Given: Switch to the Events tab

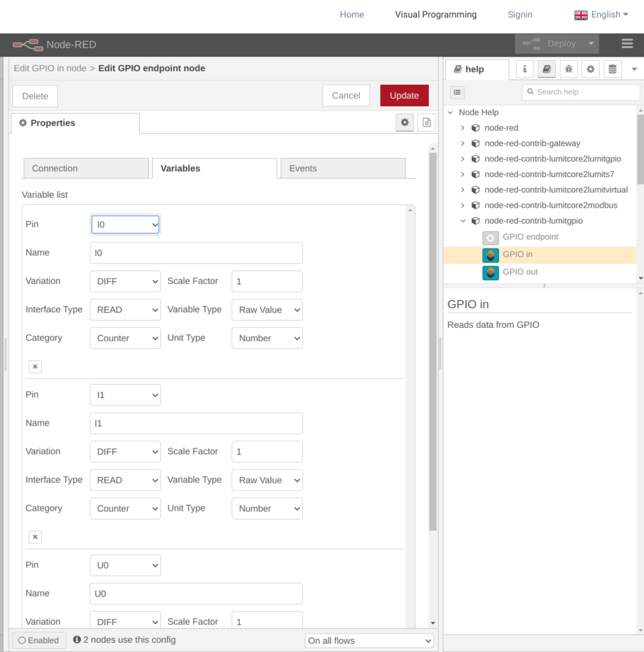Looking at the screenshot, I should click(x=343, y=168).
